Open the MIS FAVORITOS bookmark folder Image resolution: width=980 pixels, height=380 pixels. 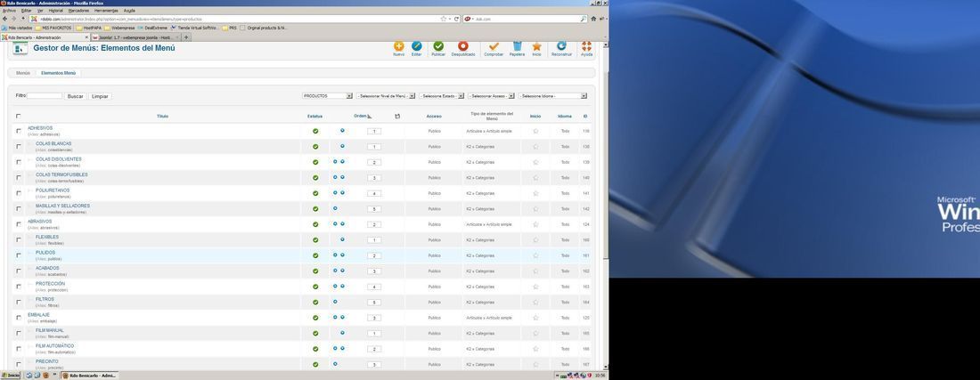click(53, 28)
